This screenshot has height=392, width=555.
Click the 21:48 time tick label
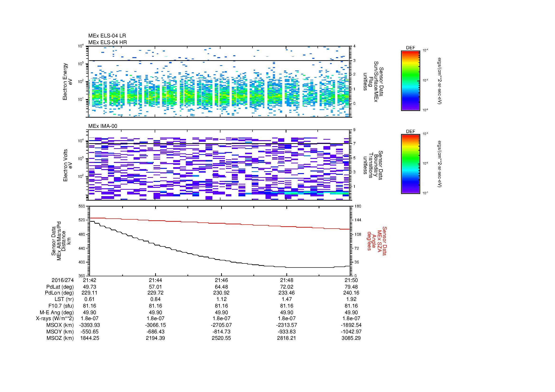(287, 280)
